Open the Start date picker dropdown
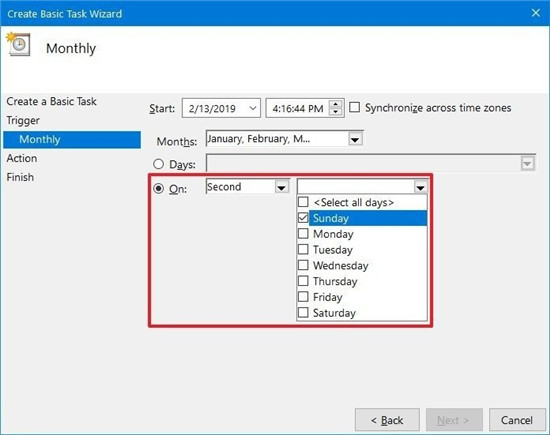 [x=253, y=108]
